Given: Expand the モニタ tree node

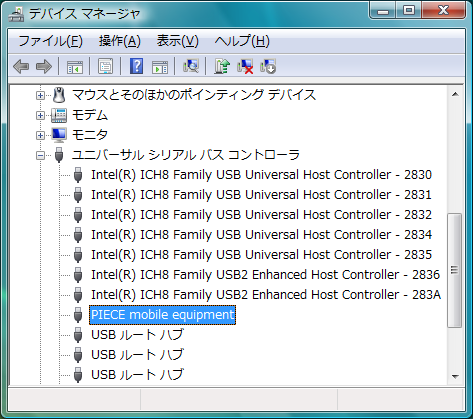Looking at the screenshot, I should coord(40,135).
